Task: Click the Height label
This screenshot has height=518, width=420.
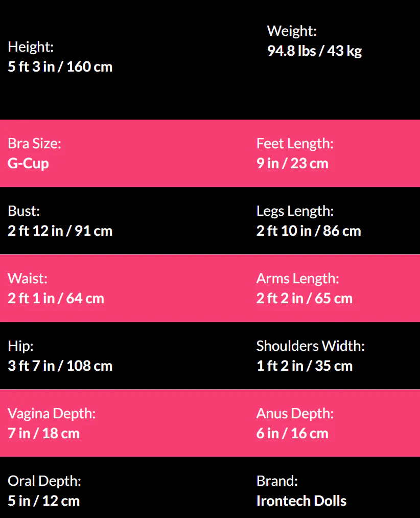Action: [31, 47]
